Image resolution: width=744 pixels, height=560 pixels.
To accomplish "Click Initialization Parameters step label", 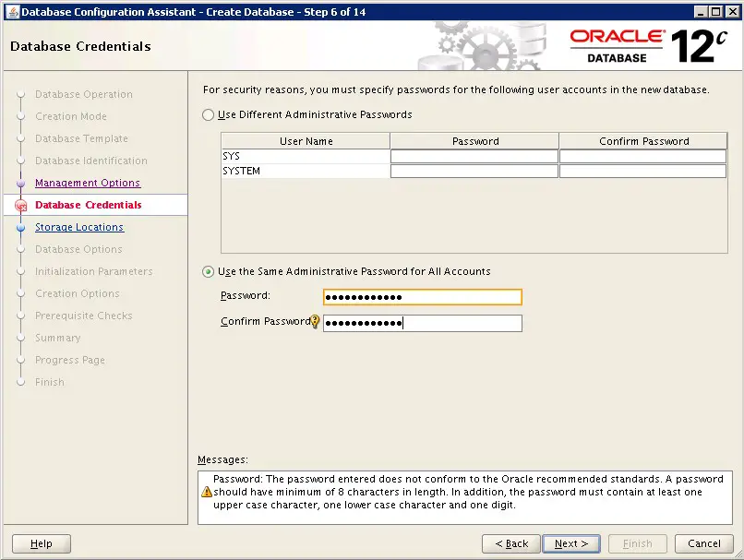I will 94,272.
